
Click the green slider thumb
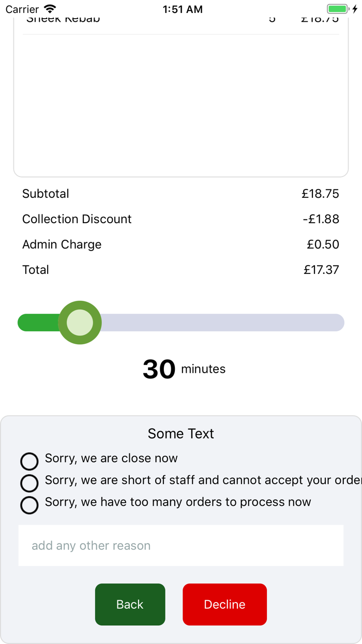coord(80,323)
